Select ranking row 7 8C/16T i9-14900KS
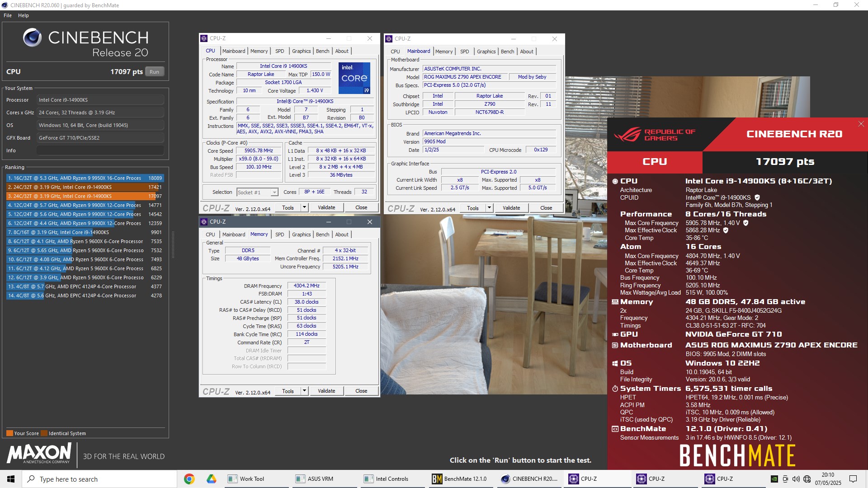 tap(85, 232)
